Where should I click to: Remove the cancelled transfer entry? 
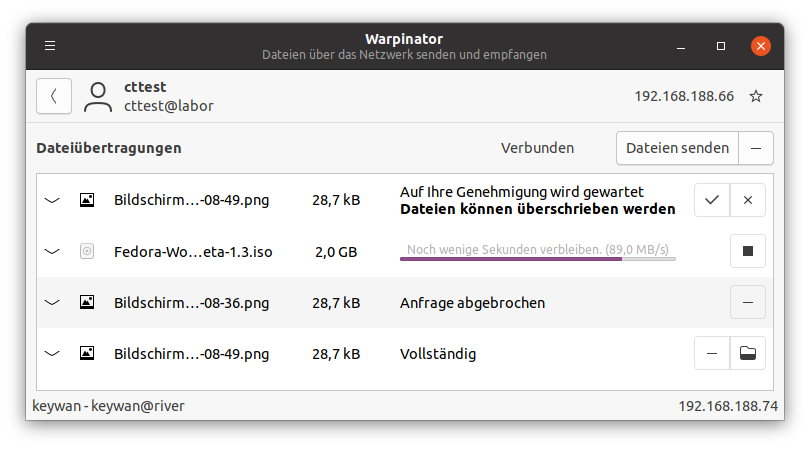[748, 302]
